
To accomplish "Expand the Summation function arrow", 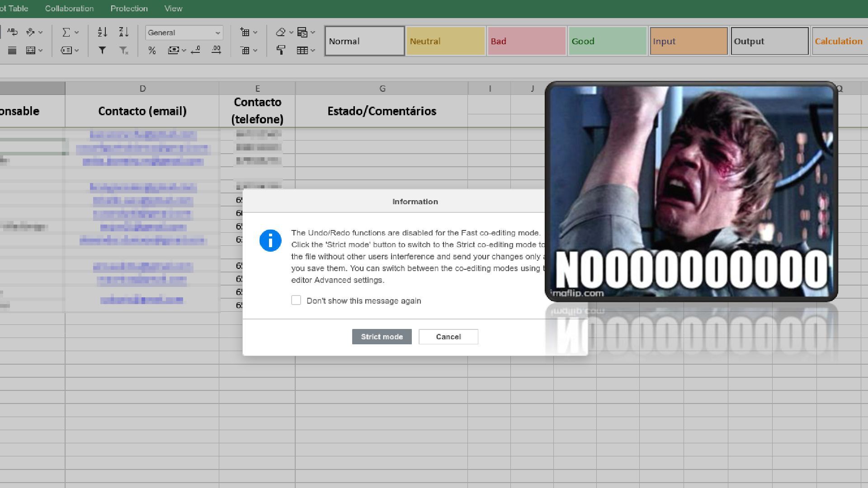I will (x=76, y=32).
